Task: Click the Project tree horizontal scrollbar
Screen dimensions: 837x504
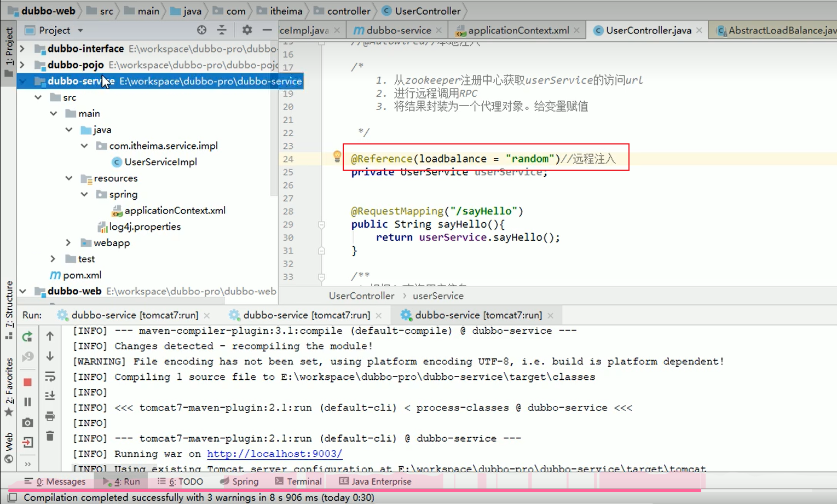Action: (120, 301)
